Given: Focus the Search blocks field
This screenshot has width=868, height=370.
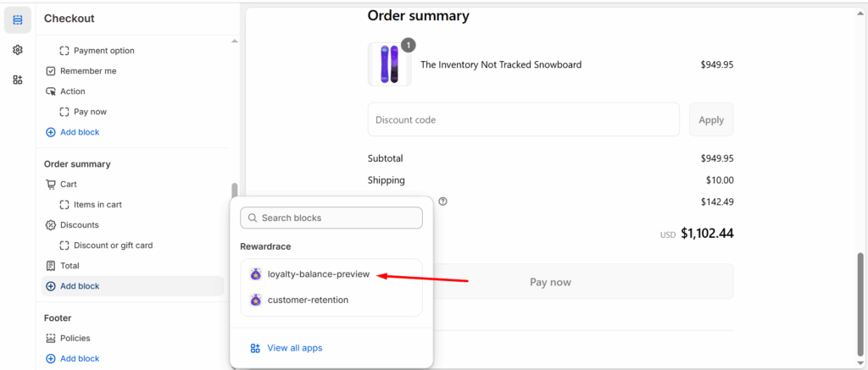Looking at the screenshot, I should tap(331, 218).
